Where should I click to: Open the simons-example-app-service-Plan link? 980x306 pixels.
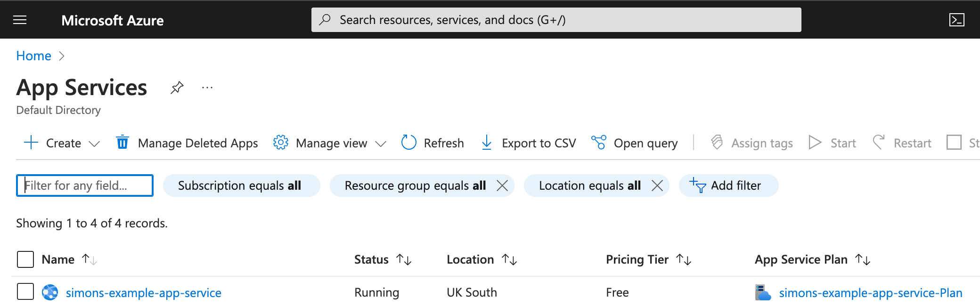[x=871, y=293]
